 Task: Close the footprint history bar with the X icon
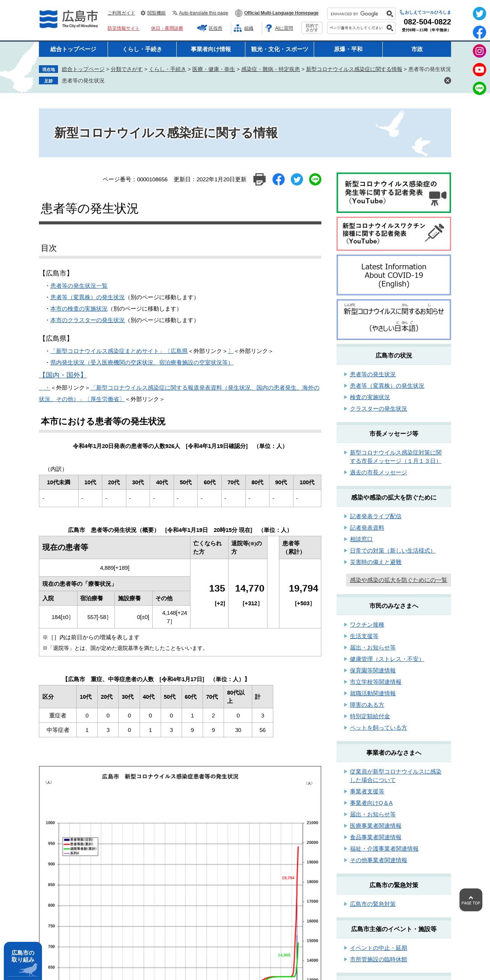[448, 81]
